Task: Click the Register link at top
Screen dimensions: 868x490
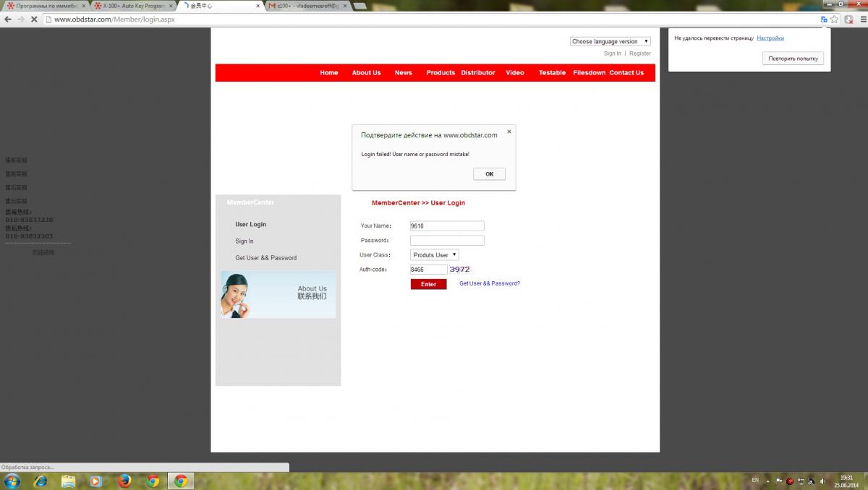Action: click(640, 53)
